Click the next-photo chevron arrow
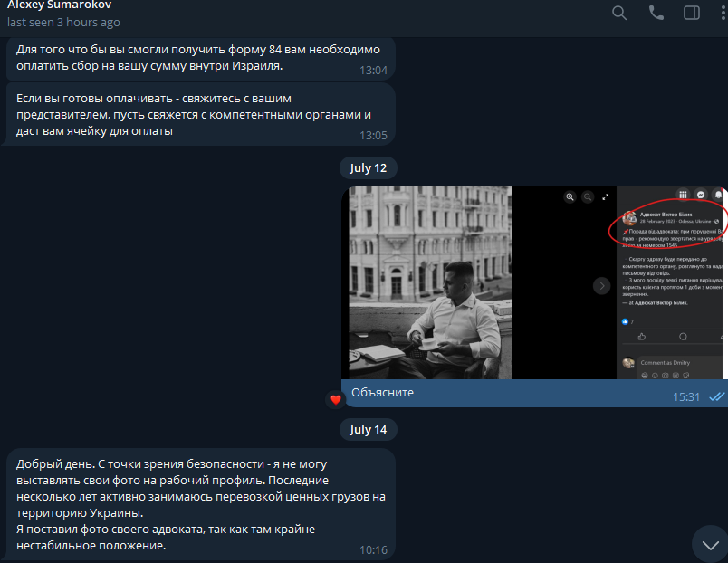728x563 pixels. point(601,286)
